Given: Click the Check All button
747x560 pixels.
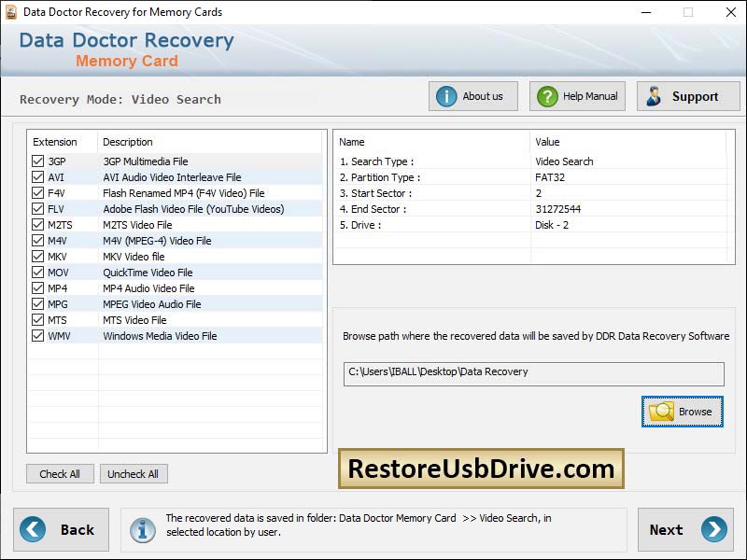Looking at the screenshot, I should (x=60, y=473).
